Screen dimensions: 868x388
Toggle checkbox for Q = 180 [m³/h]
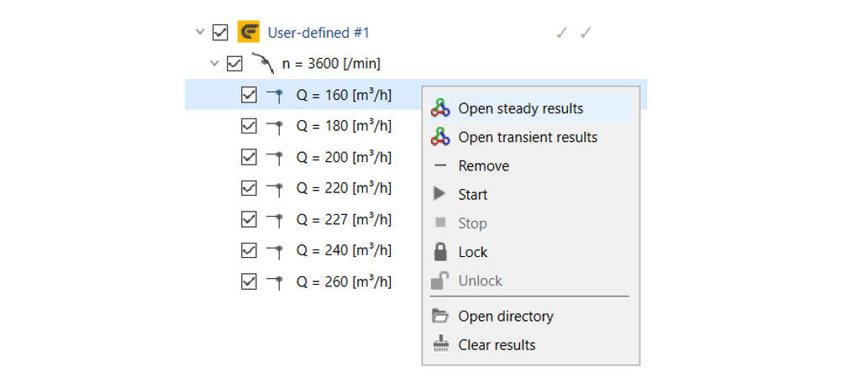pyautogui.click(x=249, y=126)
